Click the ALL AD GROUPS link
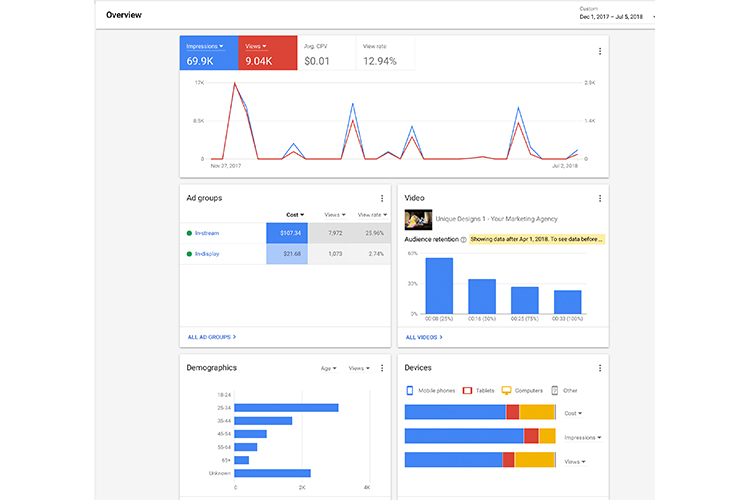Screen dimensions: 750x500 coord(211,337)
